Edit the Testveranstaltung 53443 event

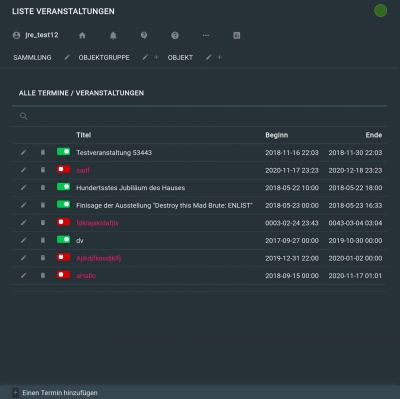23,152
